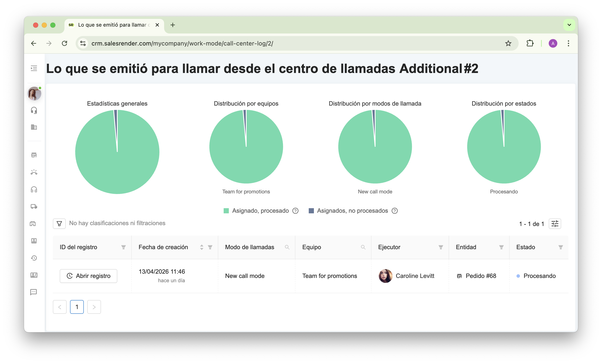Search the Modo de llamadas column
Viewport: 602px width, 364px height.
pos(287,247)
